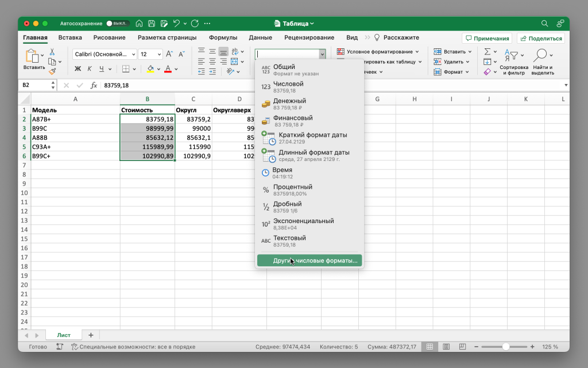Choose Числовой format from the list
This screenshot has height=368, width=588.
310,87
